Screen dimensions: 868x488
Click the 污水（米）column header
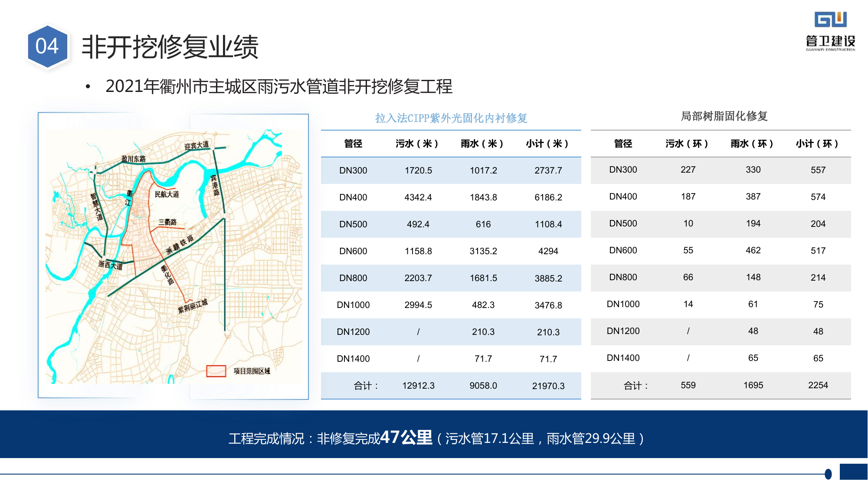[x=418, y=144]
